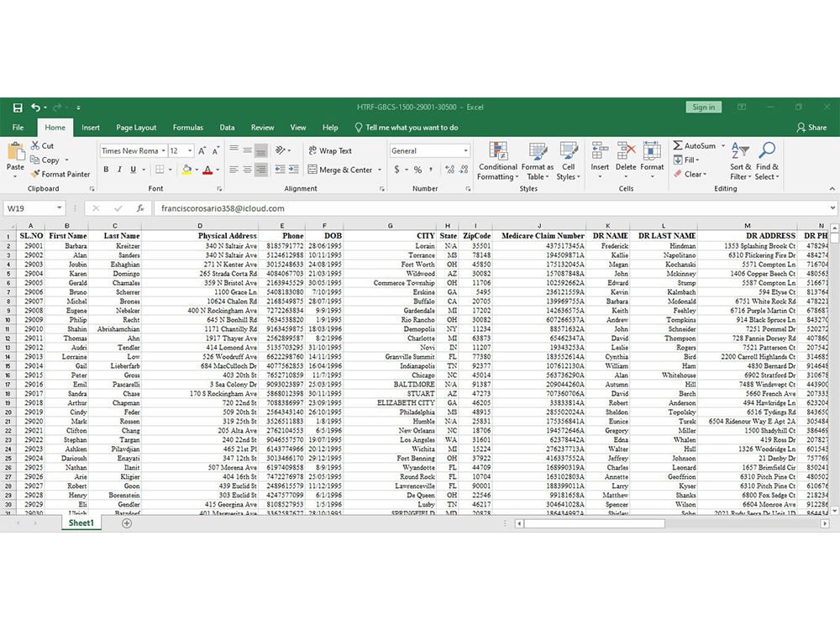Click the Copy icon

34,160
